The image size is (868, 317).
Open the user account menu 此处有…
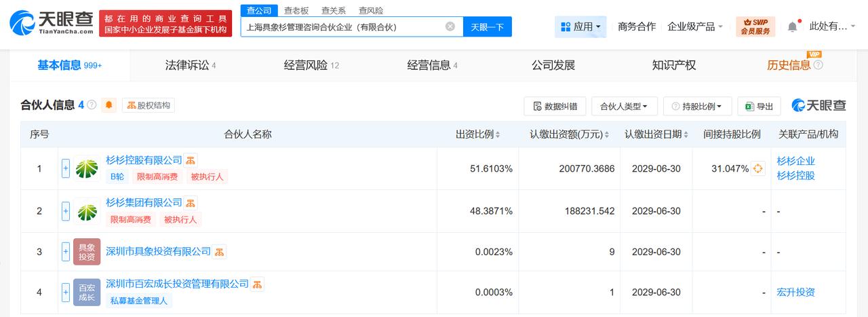click(833, 26)
